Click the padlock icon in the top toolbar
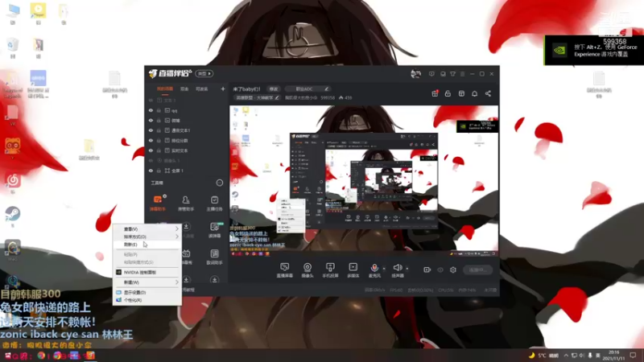The width and height of the screenshot is (644, 362). (448, 93)
